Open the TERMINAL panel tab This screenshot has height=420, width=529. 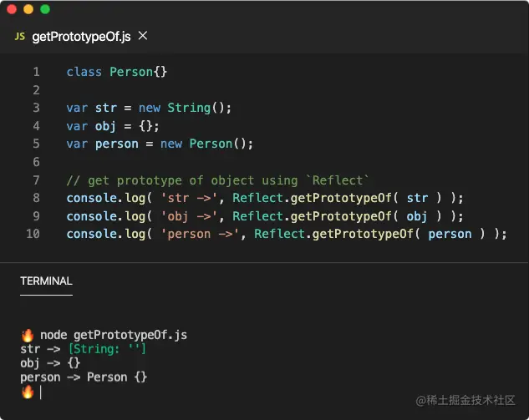(x=46, y=281)
